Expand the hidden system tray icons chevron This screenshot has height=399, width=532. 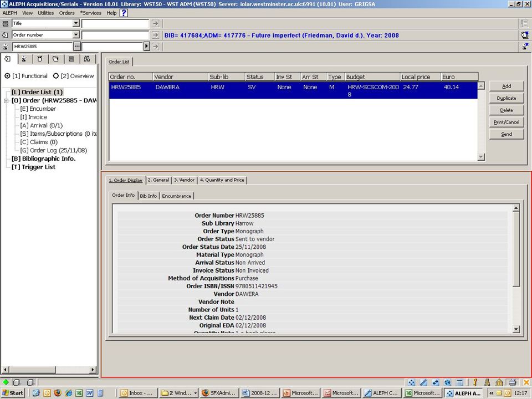(x=491, y=393)
